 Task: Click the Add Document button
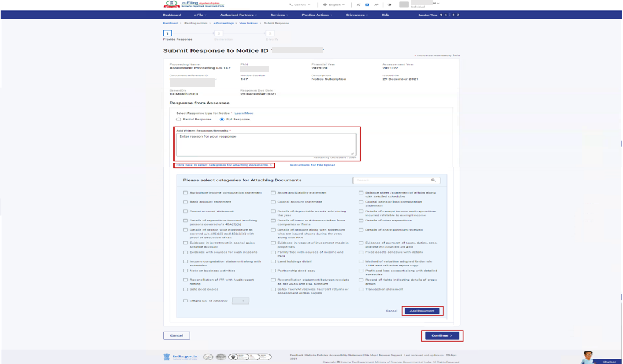[422, 311]
